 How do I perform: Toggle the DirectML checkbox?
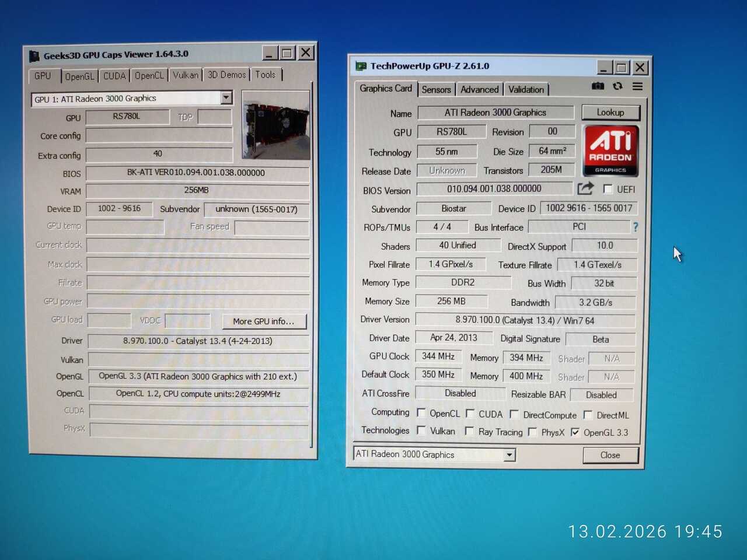(588, 415)
